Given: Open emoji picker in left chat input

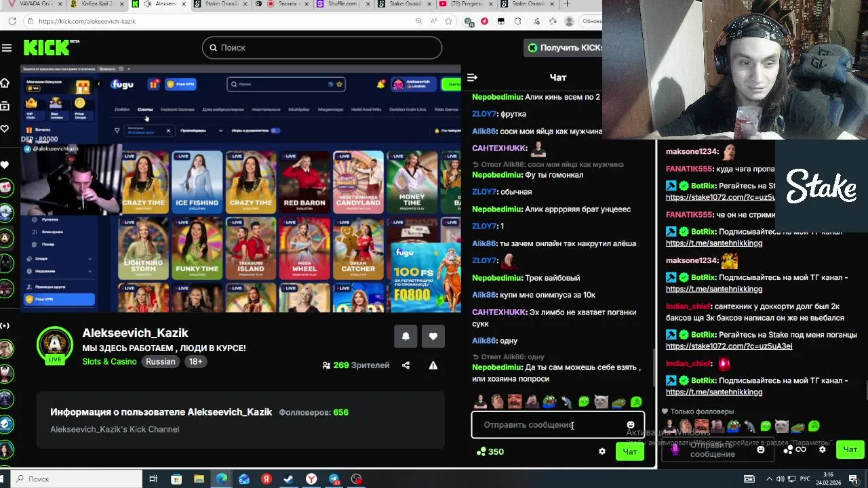Looking at the screenshot, I should 631,425.
